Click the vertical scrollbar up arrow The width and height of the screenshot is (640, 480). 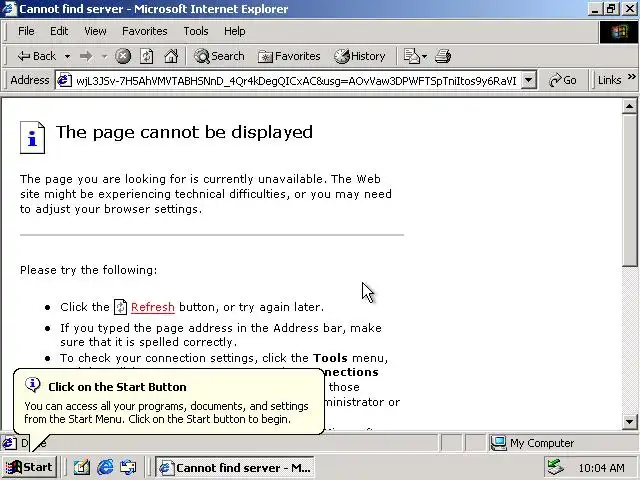coord(630,107)
